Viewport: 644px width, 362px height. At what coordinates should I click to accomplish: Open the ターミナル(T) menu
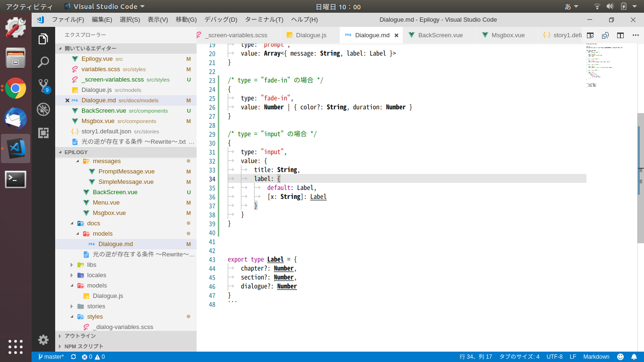tap(264, 19)
